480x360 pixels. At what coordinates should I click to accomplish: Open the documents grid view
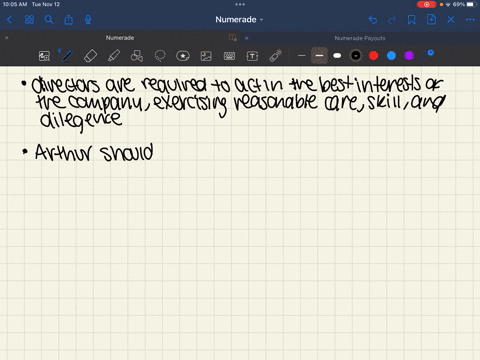point(29,20)
